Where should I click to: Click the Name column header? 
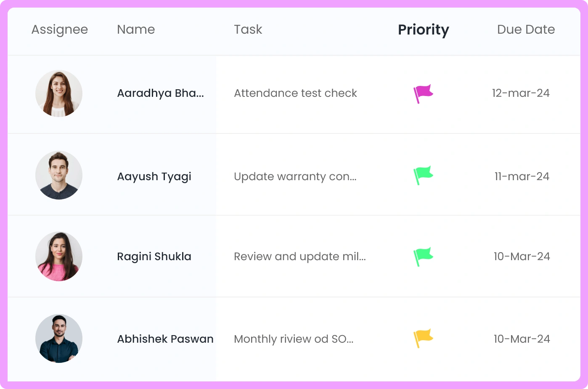(x=136, y=29)
